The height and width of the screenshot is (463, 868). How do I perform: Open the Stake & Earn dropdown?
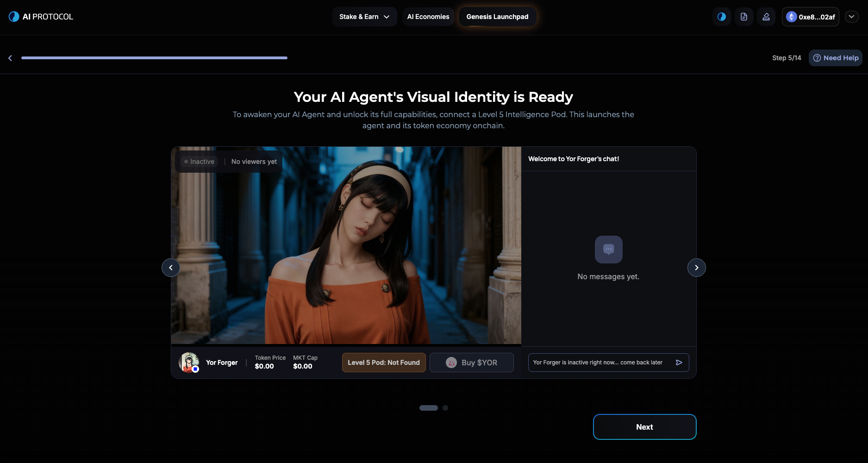[x=364, y=17]
